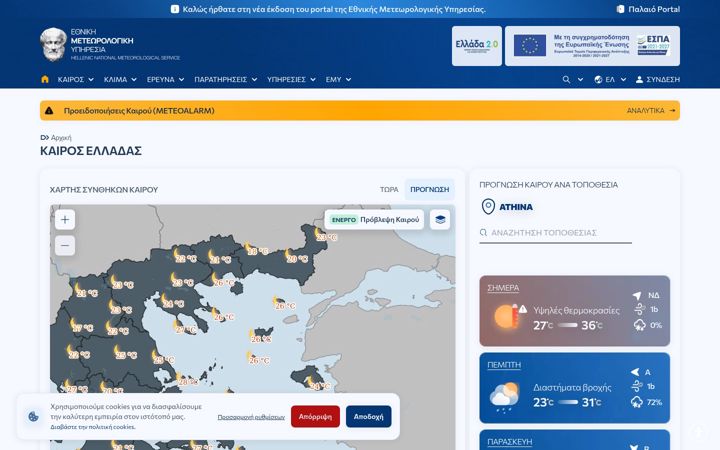This screenshot has height=450, width=720.
Task: Click the user icon next to ΣΥΝΔΕΣΗ
Action: coord(639,79)
